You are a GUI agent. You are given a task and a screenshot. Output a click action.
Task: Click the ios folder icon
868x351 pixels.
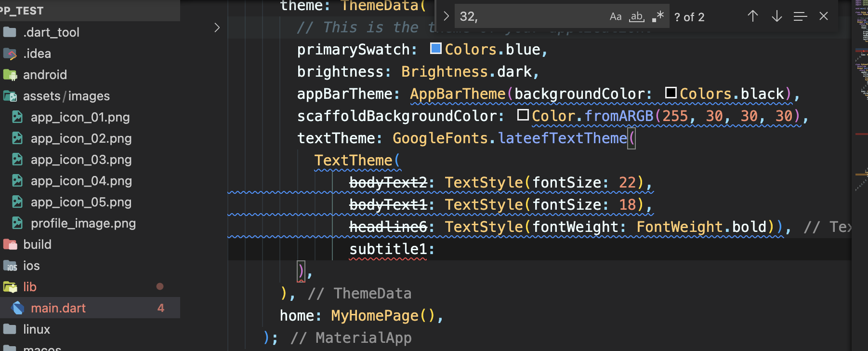(x=10, y=266)
